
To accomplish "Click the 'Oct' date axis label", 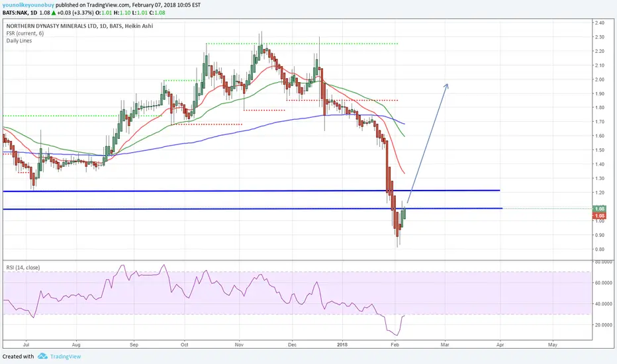I will (184, 345).
